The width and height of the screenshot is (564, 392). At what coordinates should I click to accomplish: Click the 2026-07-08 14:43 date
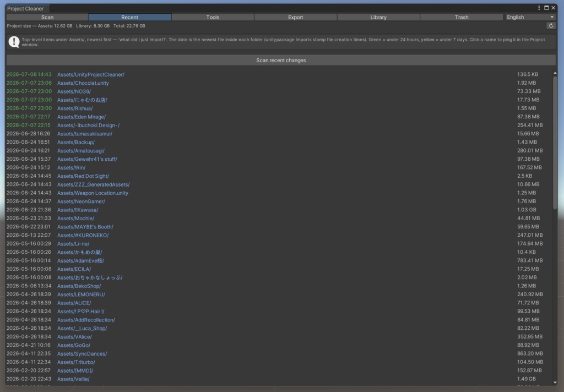(29, 74)
